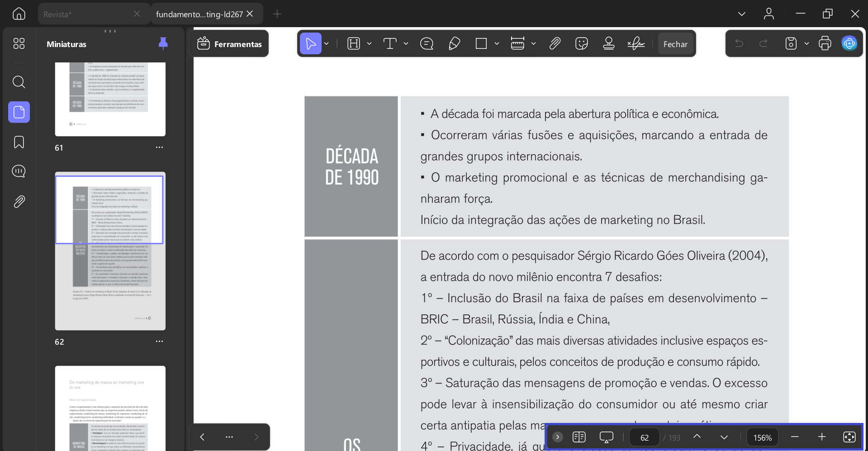Select the highlighter pen tool
Image resolution: width=868 pixels, height=451 pixels.
[454, 44]
